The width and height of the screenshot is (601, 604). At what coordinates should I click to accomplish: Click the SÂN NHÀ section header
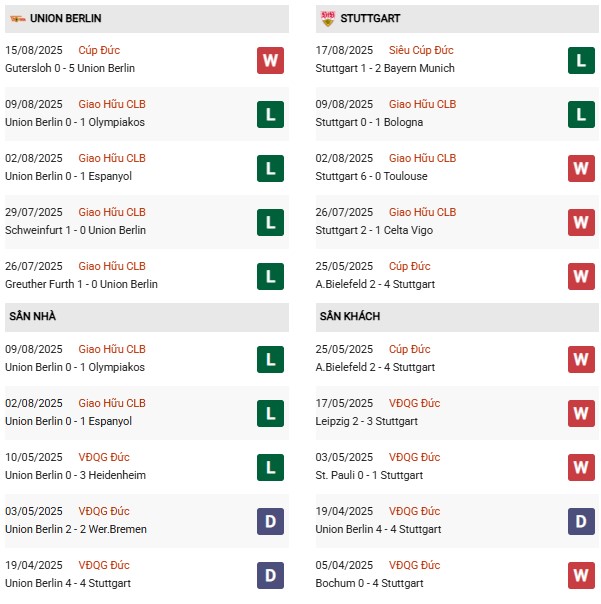pos(147,317)
